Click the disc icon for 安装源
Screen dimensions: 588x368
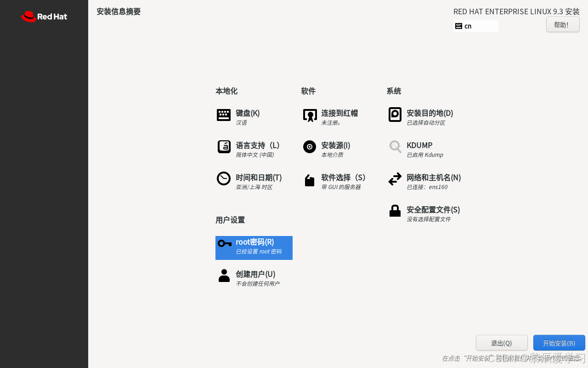coord(310,147)
